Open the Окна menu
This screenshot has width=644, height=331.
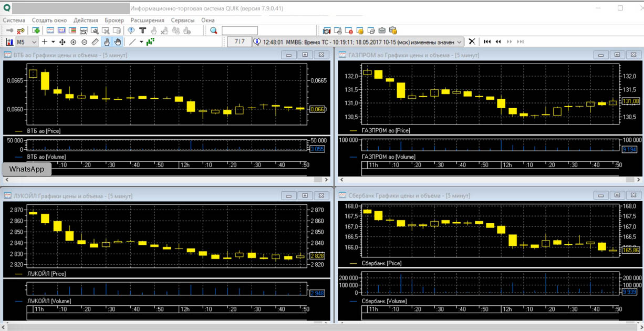pyautogui.click(x=208, y=20)
